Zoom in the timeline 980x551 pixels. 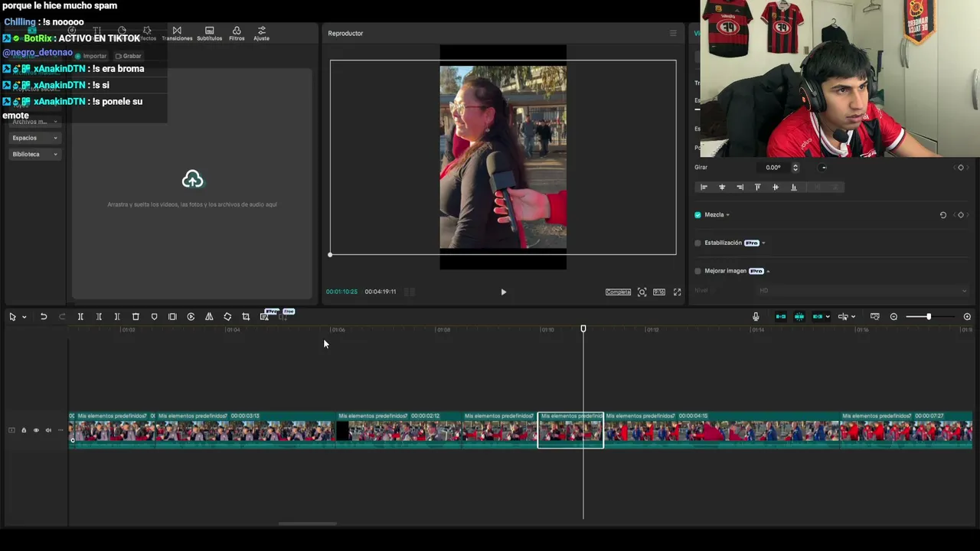click(x=967, y=317)
